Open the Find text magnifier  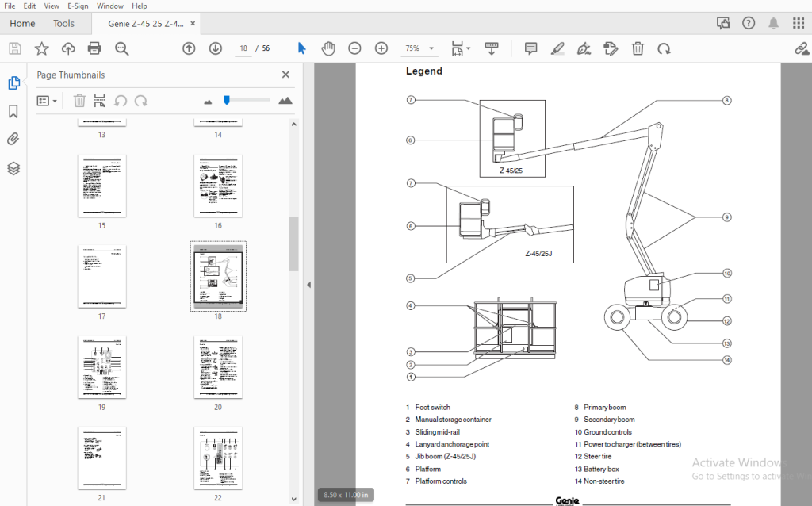pyautogui.click(x=121, y=48)
